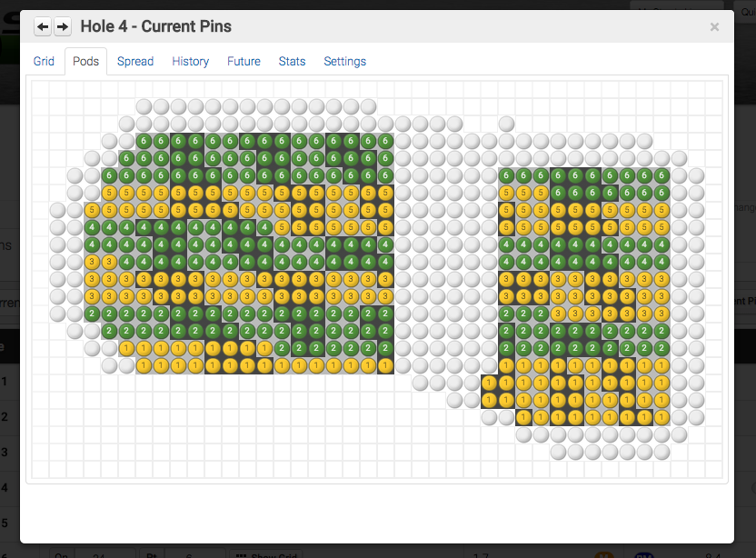Close the Hole 4 Current Pins dialog

[714, 27]
